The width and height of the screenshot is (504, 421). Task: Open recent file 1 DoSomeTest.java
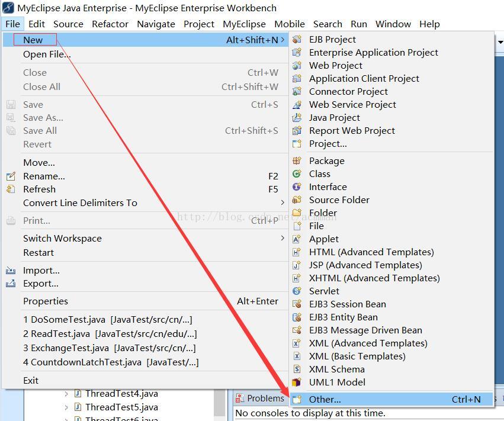click(146, 319)
